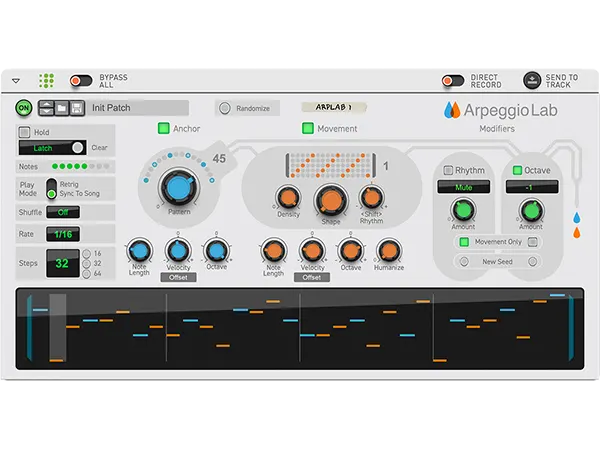Click the green Octave Amount knob

tap(531, 211)
